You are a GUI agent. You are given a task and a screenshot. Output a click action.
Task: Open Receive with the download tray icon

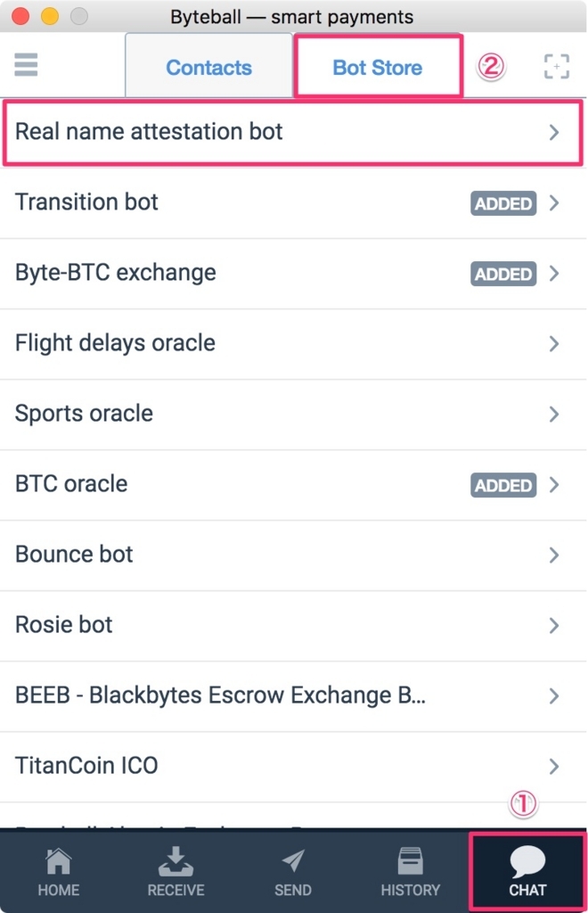point(176,861)
